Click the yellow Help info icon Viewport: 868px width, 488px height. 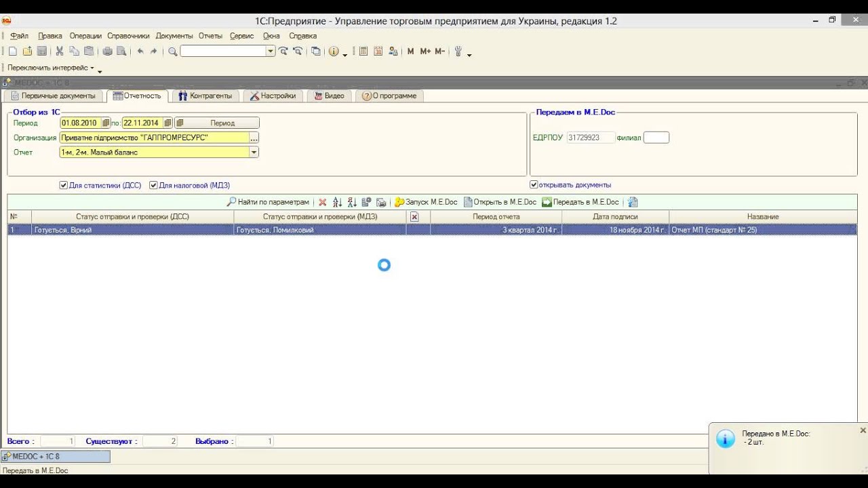coord(334,52)
